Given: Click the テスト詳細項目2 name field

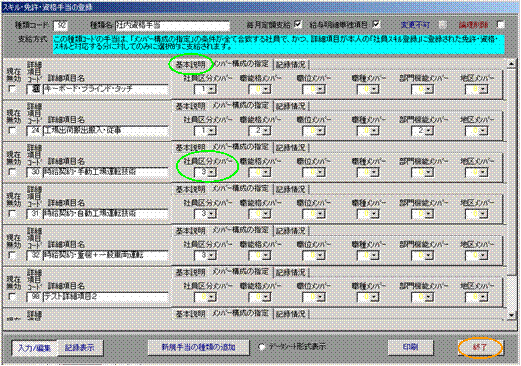Looking at the screenshot, I should [106, 297].
